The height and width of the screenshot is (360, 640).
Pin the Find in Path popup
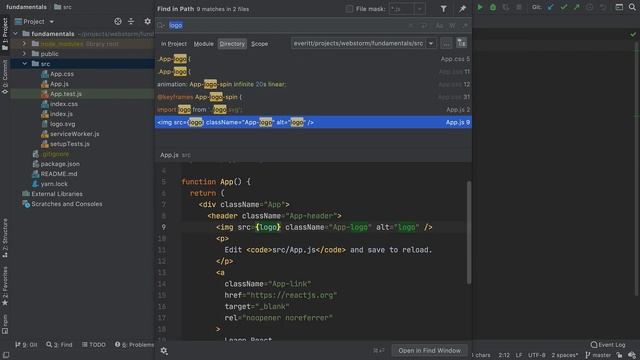[462, 9]
